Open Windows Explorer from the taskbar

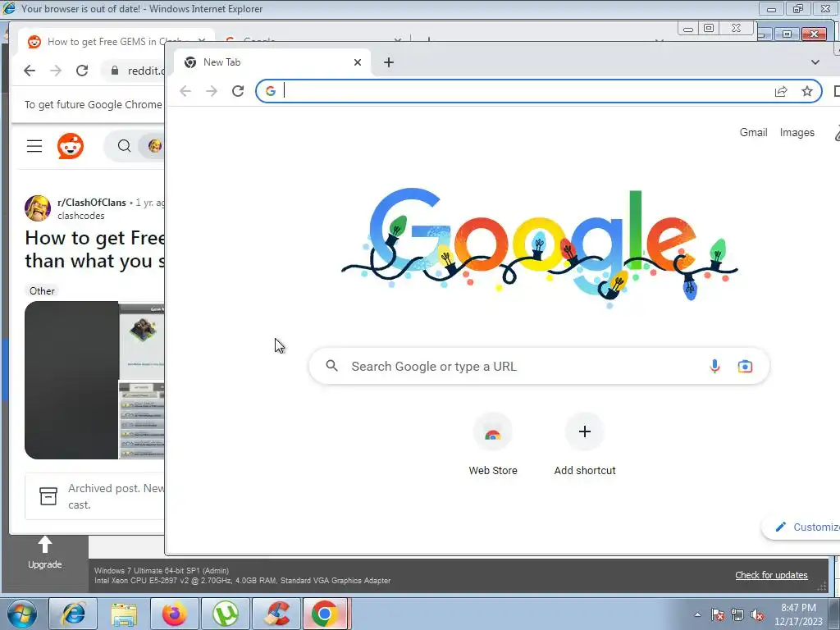124,614
